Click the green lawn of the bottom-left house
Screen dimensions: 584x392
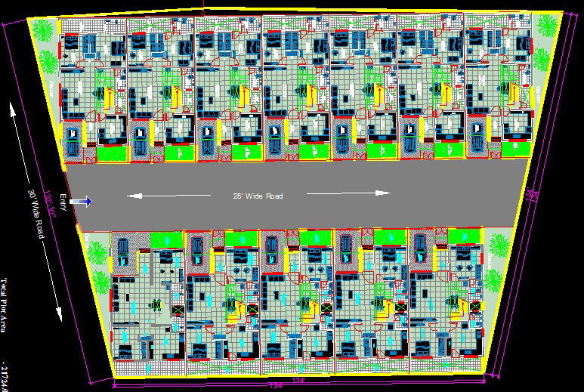point(167,240)
